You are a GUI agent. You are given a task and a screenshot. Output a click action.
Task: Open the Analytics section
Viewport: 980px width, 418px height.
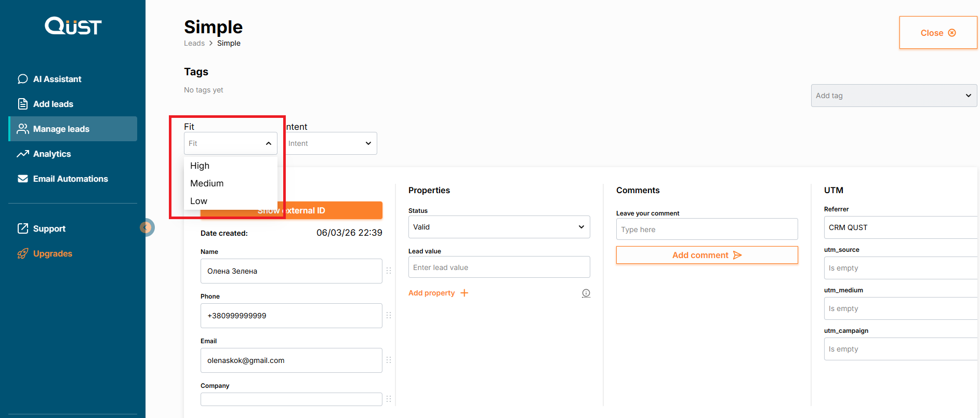coord(52,154)
